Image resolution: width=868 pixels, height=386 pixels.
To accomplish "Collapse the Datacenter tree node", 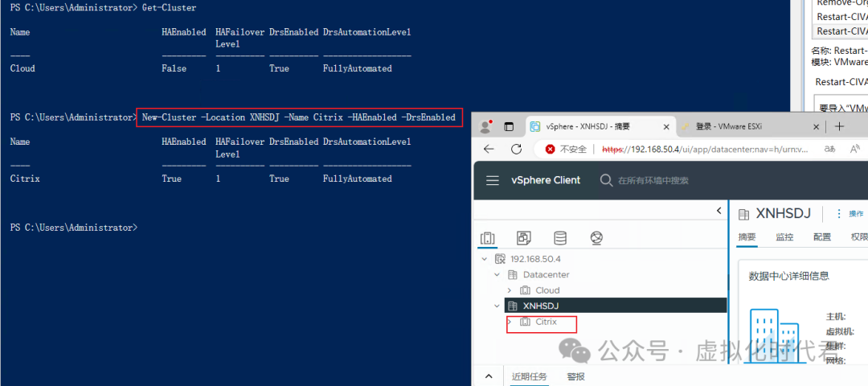I will tap(497, 275).
